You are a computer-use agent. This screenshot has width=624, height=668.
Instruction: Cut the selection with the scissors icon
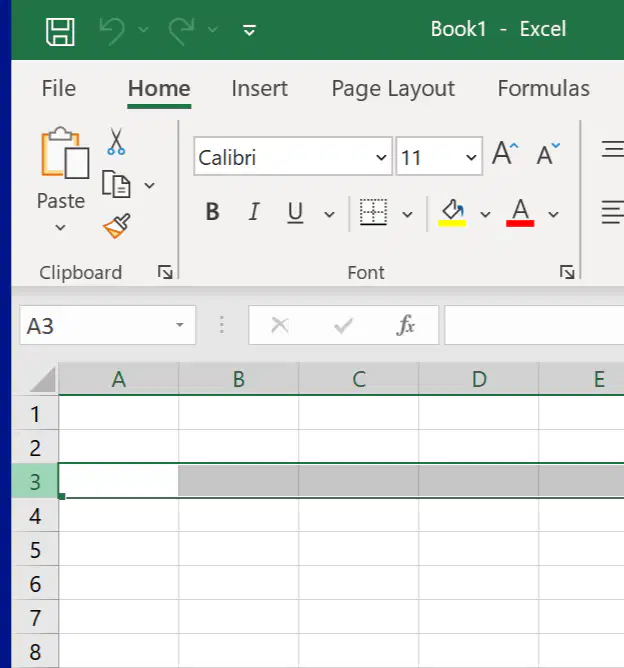click(x=116, y=141)
